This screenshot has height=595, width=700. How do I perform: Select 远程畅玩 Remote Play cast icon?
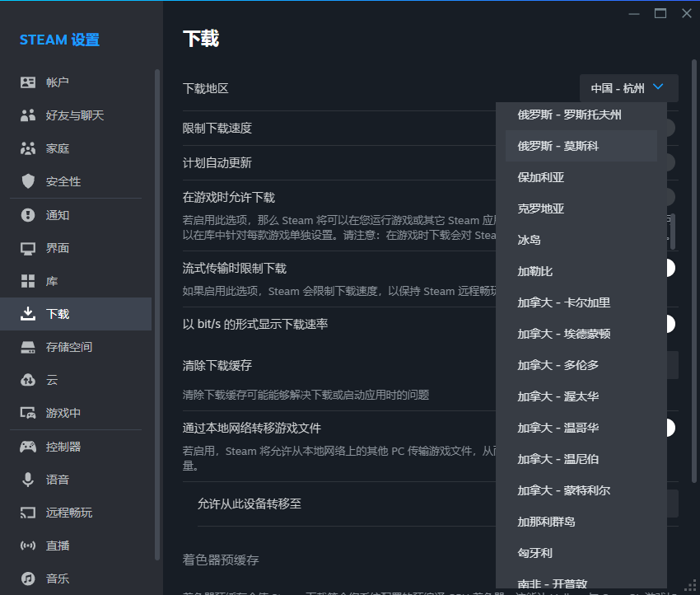28,513
